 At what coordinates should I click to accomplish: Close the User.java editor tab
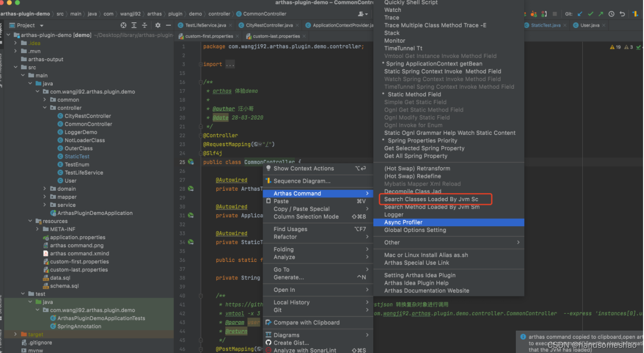(x=603, y=25)
